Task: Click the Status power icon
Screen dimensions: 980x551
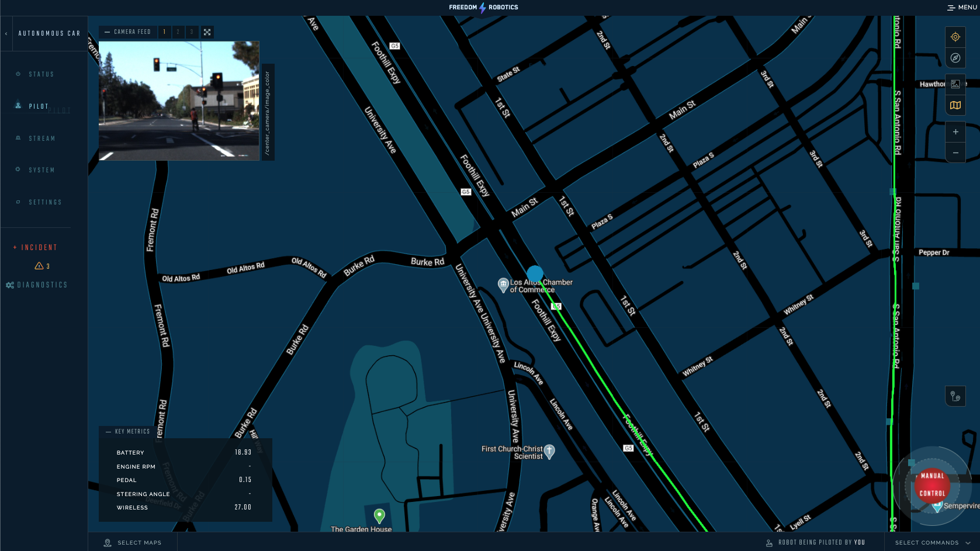Action: tap(18, 74)
